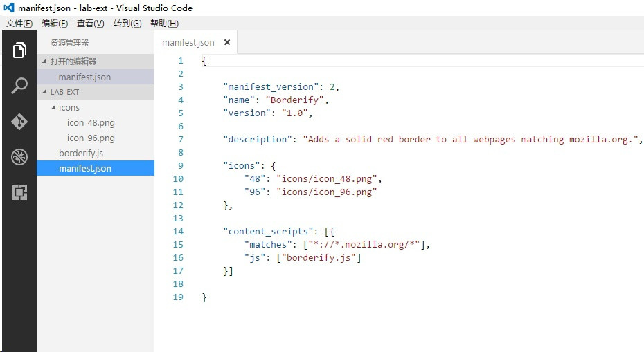
Task: Collapse the 打开的编辑器 section
Action: point(45,62)
